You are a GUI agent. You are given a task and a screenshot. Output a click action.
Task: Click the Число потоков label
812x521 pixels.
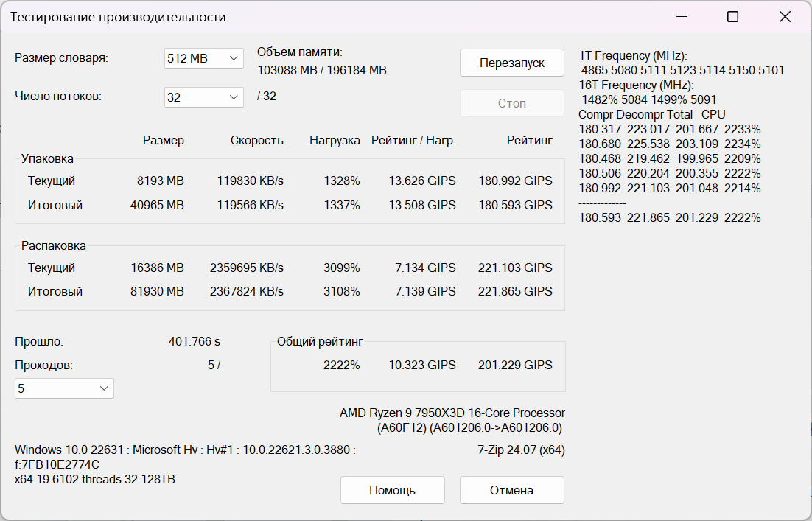(x=58, y=96)
